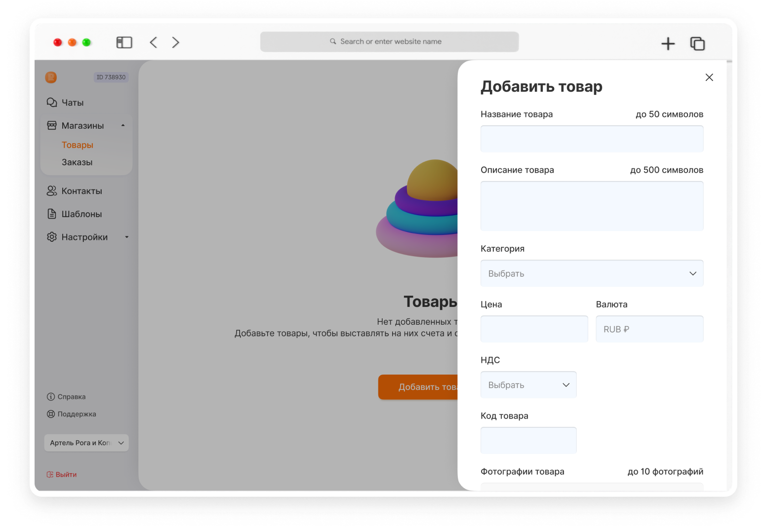Expand the Артель Рога company selector

86,443
